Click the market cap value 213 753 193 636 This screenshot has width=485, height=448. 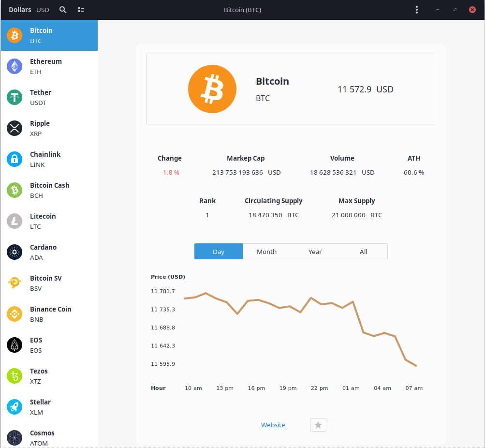237,172
